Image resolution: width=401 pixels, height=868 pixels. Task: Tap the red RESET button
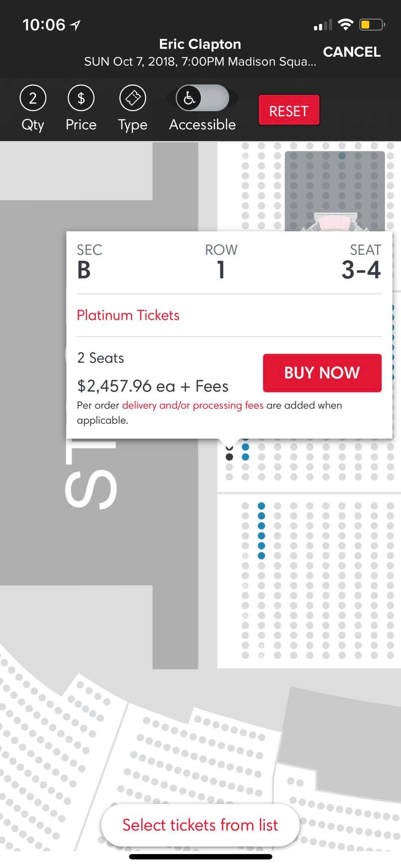[x=289, y=110]
